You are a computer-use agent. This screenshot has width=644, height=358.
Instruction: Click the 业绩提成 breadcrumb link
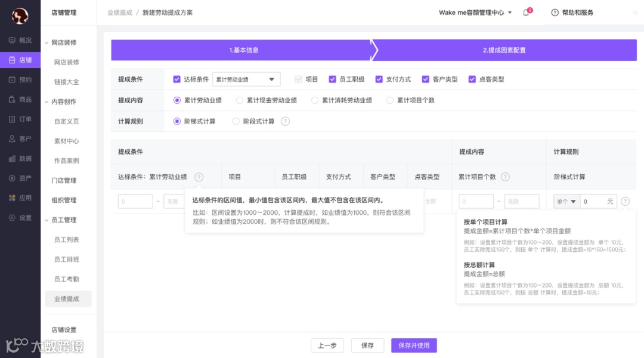pos(119,13)
